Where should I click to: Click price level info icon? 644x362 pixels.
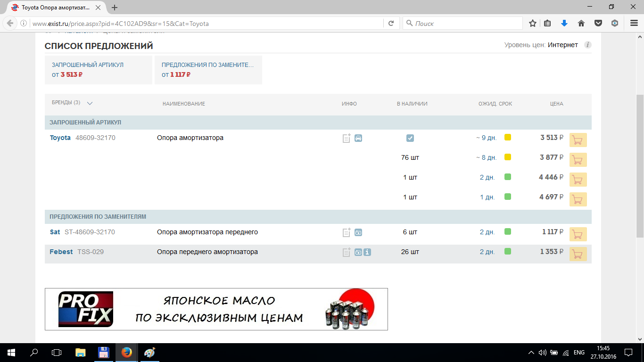point(587,45)
